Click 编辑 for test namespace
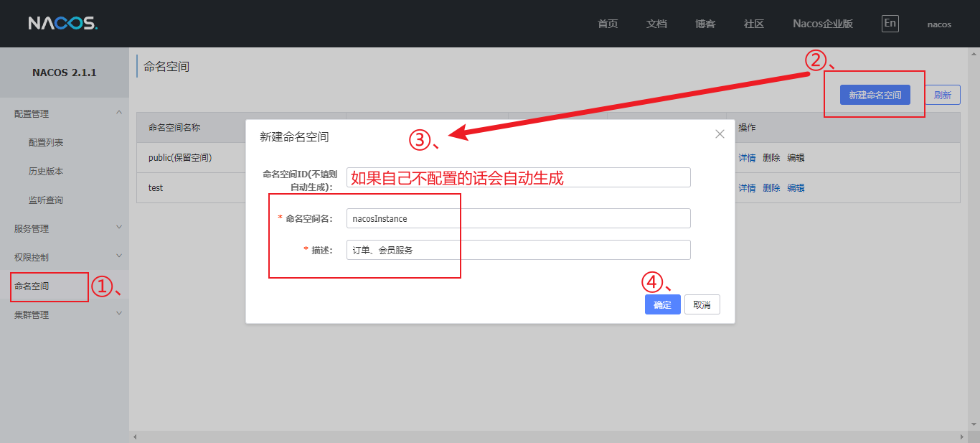The height and width of the screenshot is (443, 980). pos(796,188)
